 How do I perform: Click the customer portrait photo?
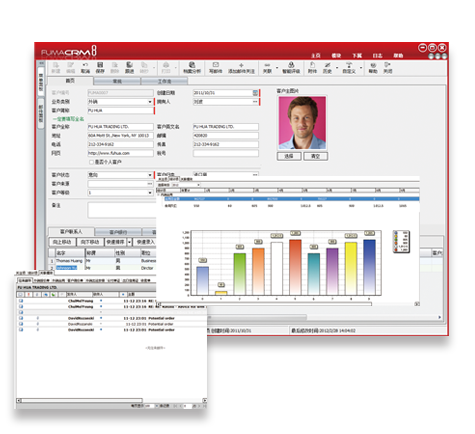302,123
